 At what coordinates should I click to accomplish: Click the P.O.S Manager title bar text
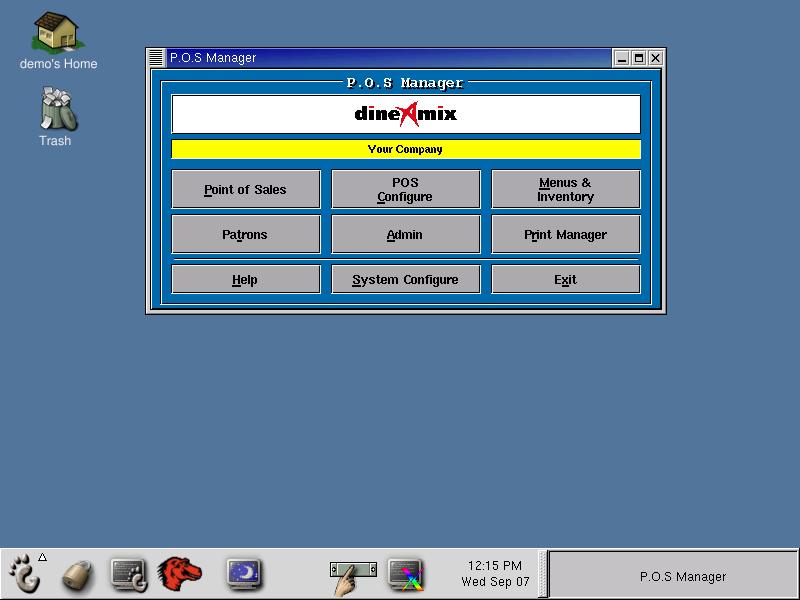(213, 58)
